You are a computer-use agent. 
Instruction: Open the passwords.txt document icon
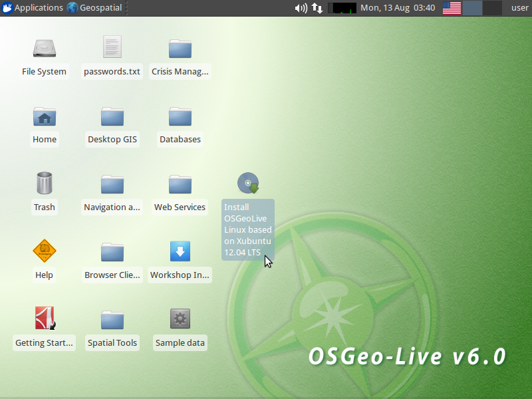[x=112, y=47]
